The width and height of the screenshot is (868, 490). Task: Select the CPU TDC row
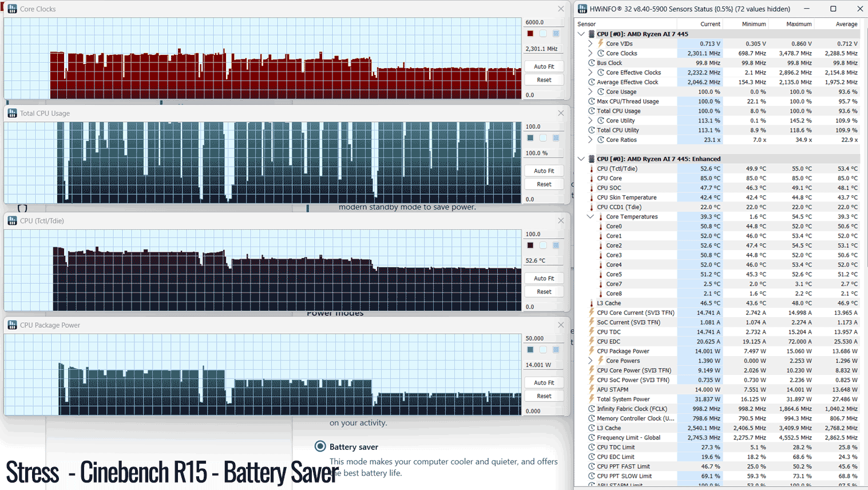[x=719, y=332]
